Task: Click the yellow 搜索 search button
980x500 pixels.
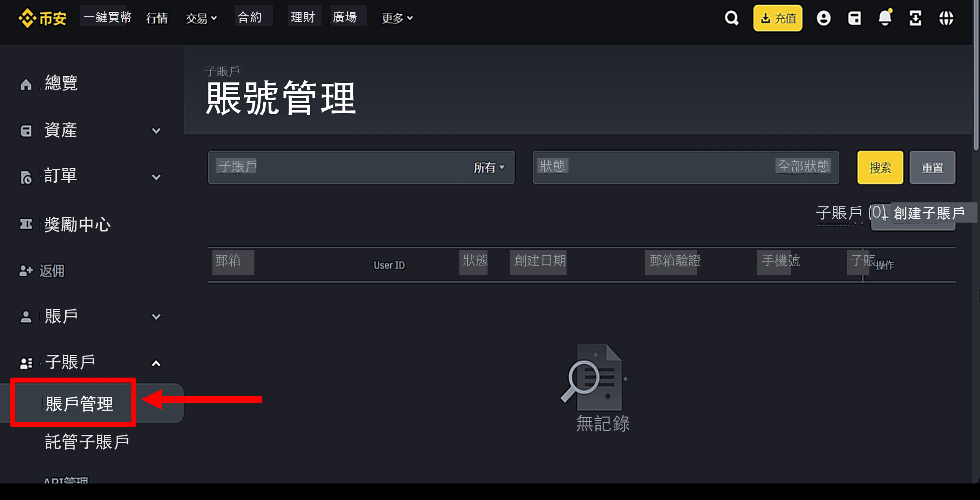Action: tap(880, 167)
